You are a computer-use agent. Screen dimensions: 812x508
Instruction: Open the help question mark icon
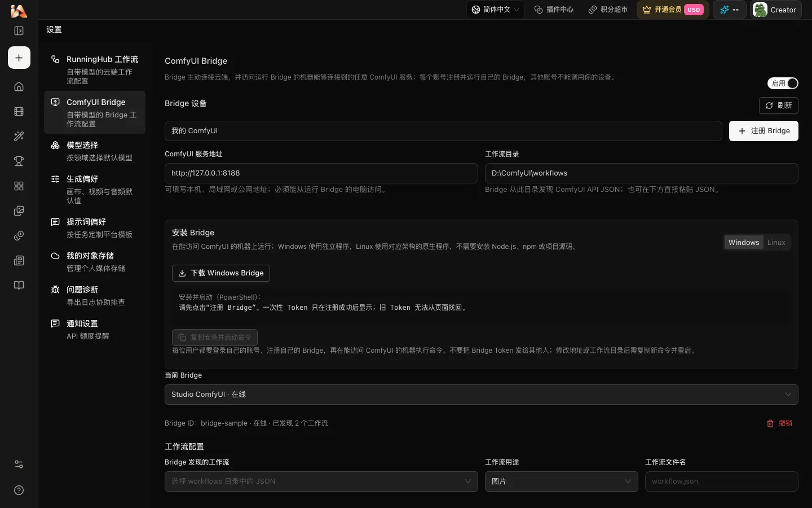(x=19, y=490)
